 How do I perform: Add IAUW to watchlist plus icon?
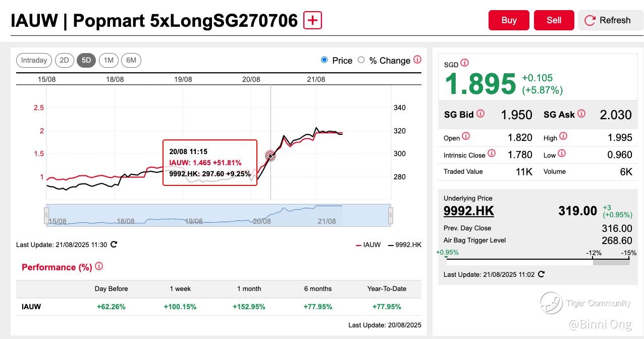(x=312, y=20)
